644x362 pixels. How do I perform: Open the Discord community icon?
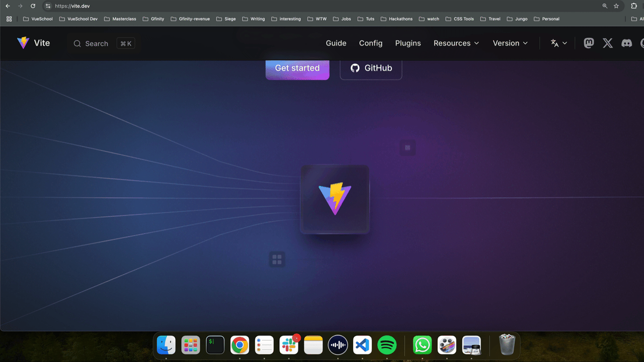626,43
